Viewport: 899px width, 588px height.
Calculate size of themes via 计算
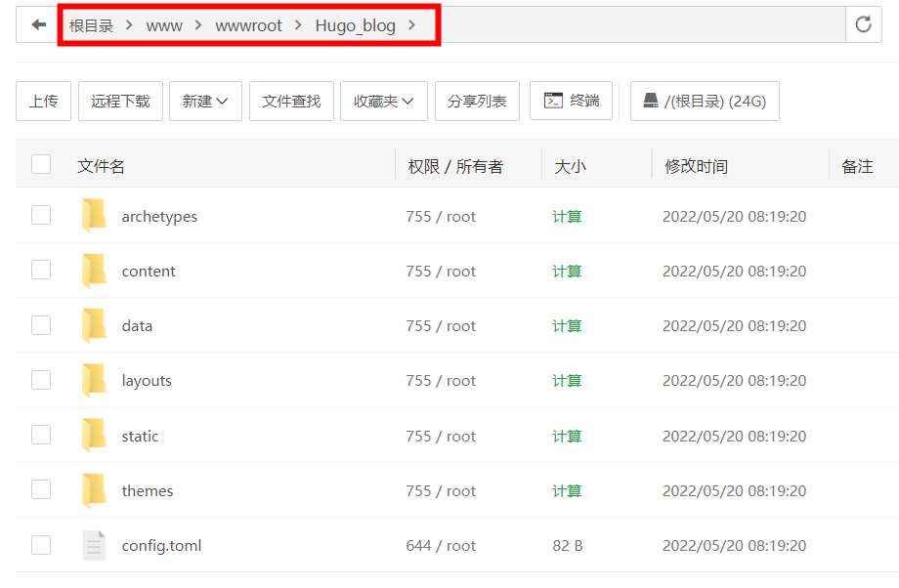pos(567,490)
